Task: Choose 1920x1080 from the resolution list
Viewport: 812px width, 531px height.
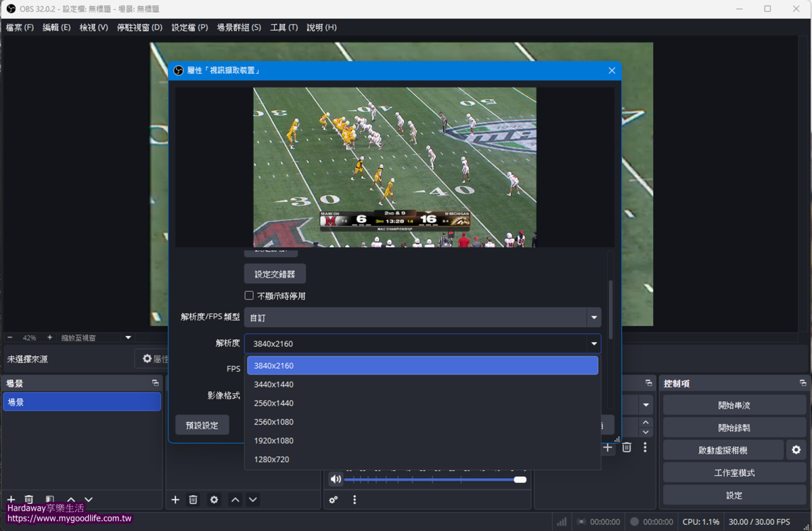Action: 273,441
